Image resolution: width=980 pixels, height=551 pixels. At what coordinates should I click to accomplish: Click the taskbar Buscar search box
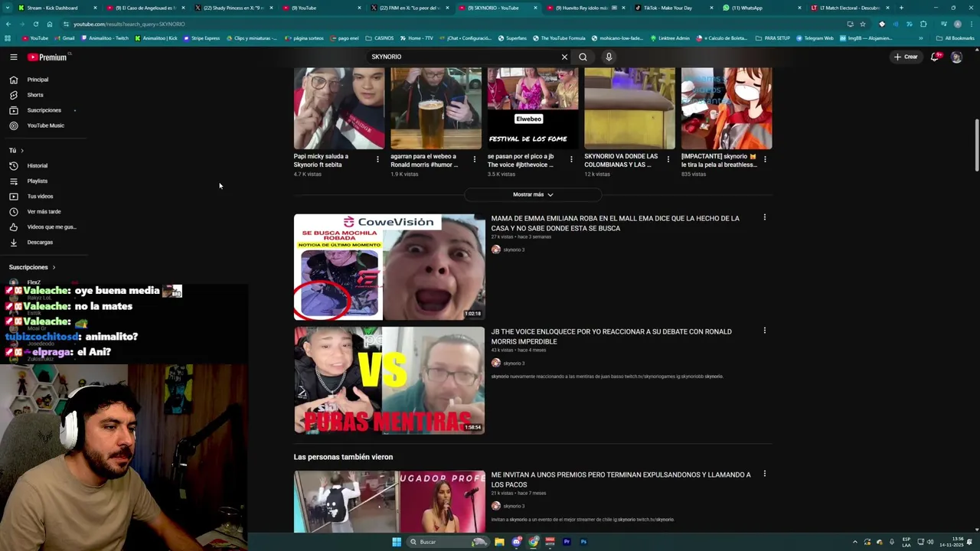pos(449,542)
